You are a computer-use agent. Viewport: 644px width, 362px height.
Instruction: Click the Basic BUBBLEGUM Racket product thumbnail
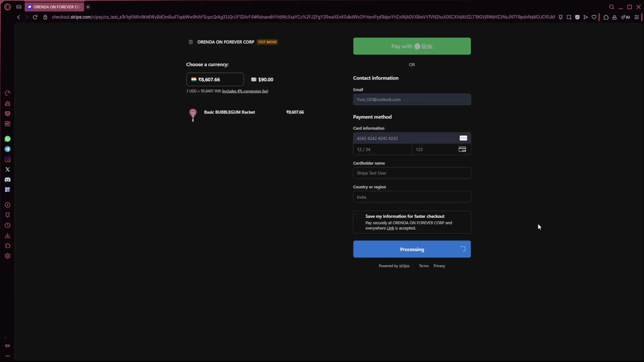click(193, 115)
